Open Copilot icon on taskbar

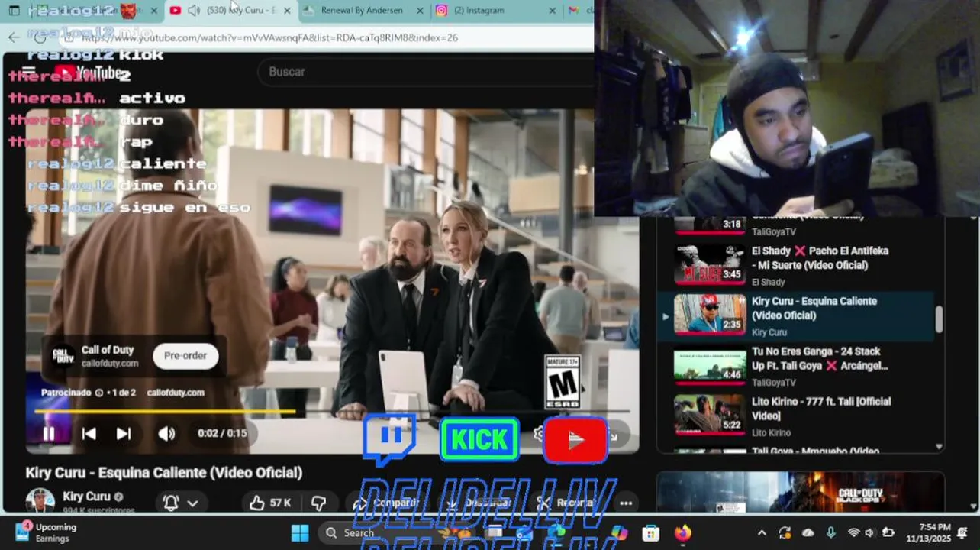click(619, 532)
